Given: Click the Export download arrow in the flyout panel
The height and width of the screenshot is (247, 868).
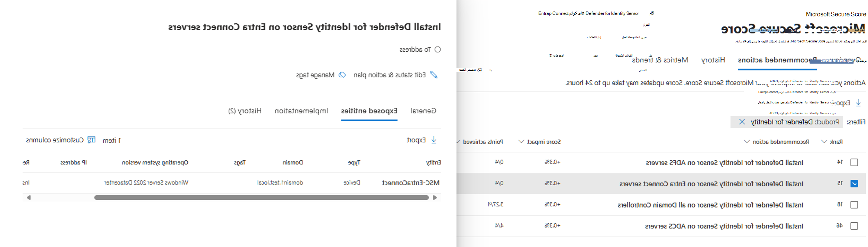Looking at the screenshot, I should pyautogui.click(x=433, y=140).
